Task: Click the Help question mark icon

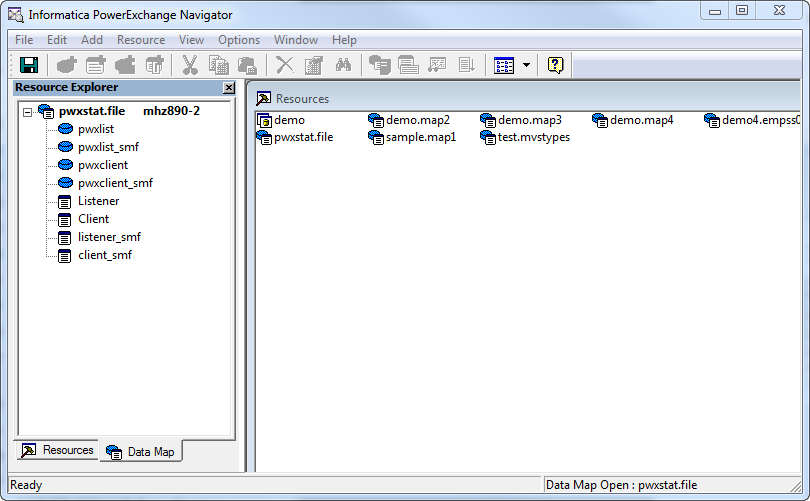Action: click(x=555, y=65)
